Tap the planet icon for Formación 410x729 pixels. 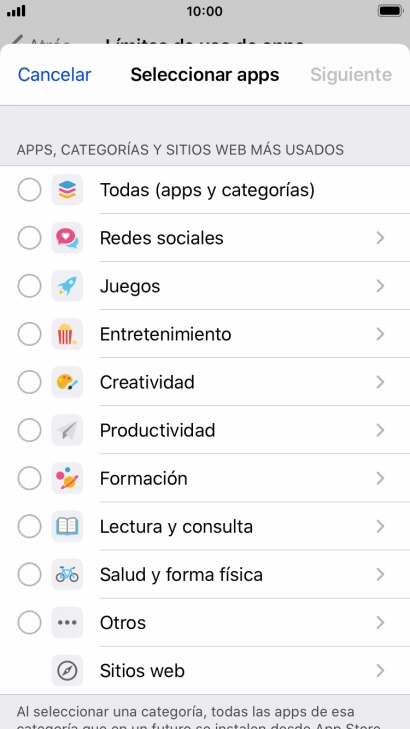[x=67, y=478]
